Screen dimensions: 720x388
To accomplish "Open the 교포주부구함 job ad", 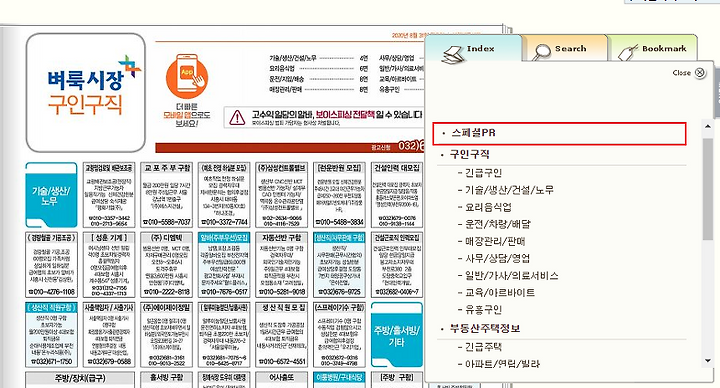I will 167,195.
